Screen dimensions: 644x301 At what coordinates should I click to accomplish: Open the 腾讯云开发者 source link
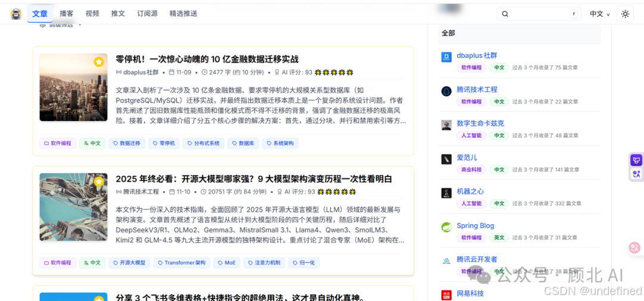point(477,259)
